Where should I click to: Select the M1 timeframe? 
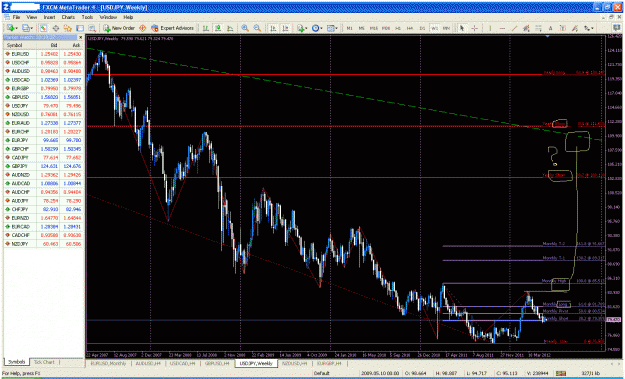350,28
